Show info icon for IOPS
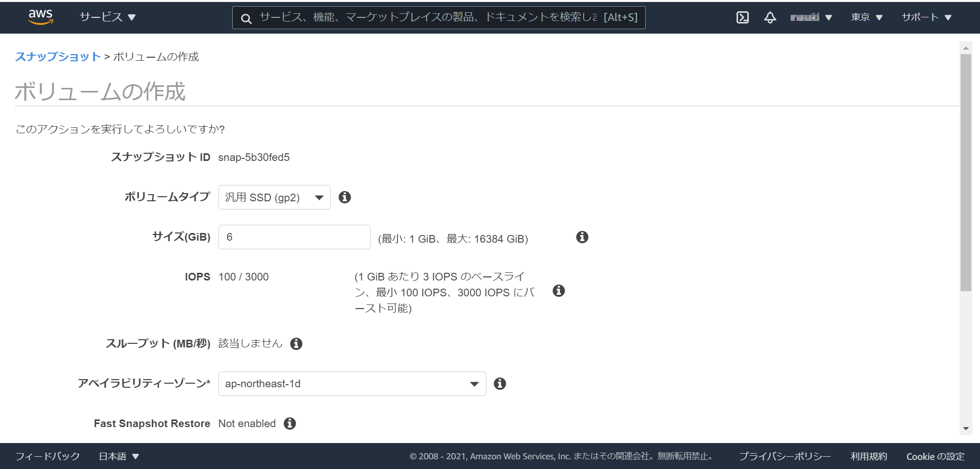980x469 pixels. point(559,291)
